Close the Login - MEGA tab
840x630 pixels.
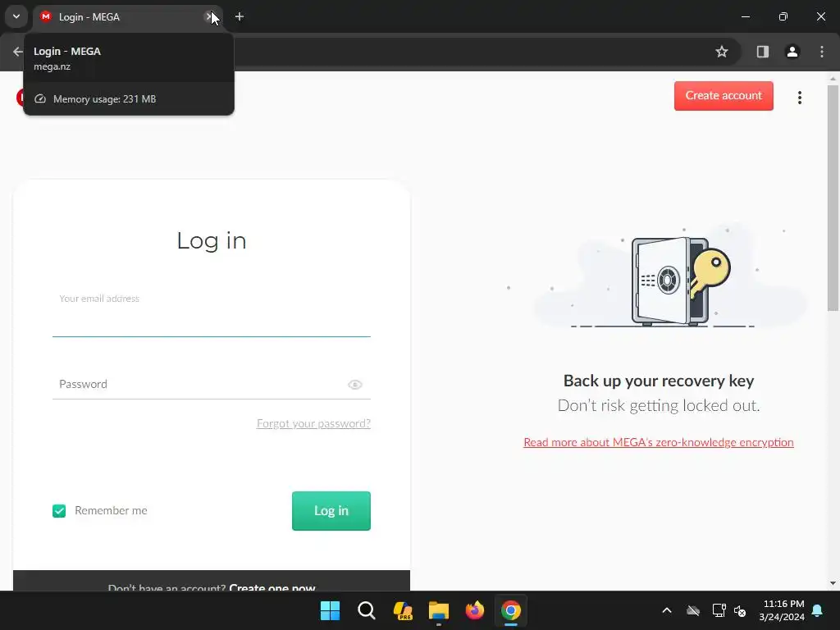[x=209, y=16]
